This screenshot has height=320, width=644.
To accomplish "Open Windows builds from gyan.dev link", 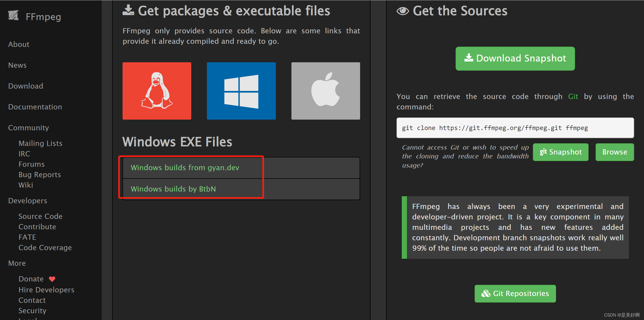I will [185, 168].
